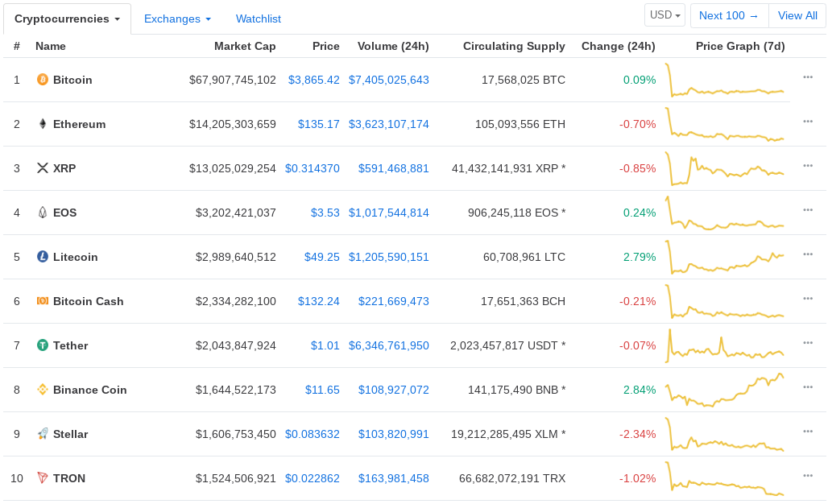Open XRP's 7-day price graph
Screen dimensions: 828x504
pos(725,168)
